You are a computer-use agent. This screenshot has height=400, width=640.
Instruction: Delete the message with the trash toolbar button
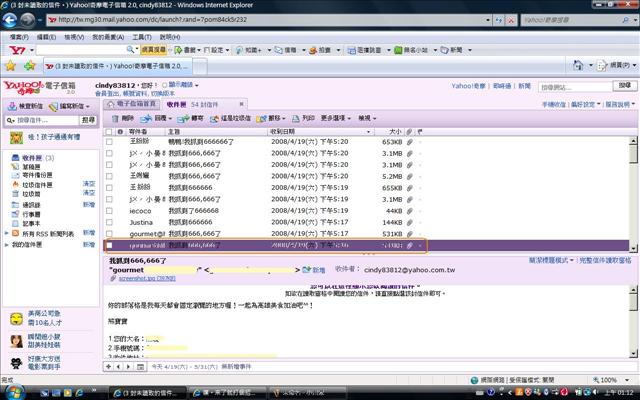coord(123,118)
